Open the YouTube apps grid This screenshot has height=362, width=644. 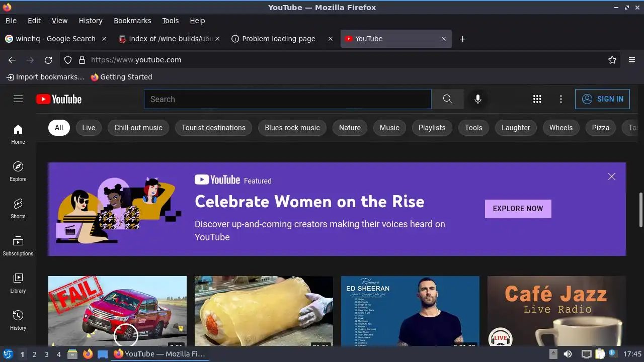(x=537, y=99)
